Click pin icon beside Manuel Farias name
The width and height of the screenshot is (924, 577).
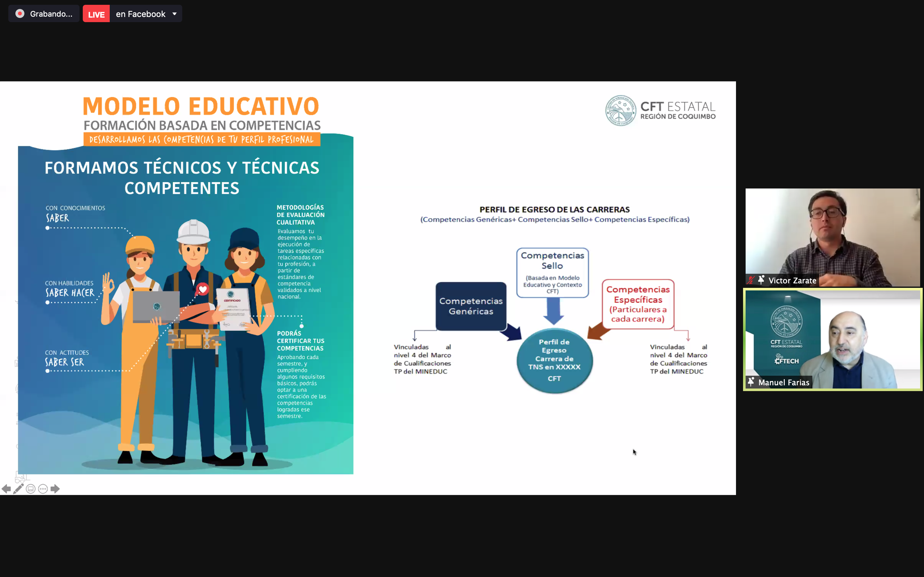(751, 382)
